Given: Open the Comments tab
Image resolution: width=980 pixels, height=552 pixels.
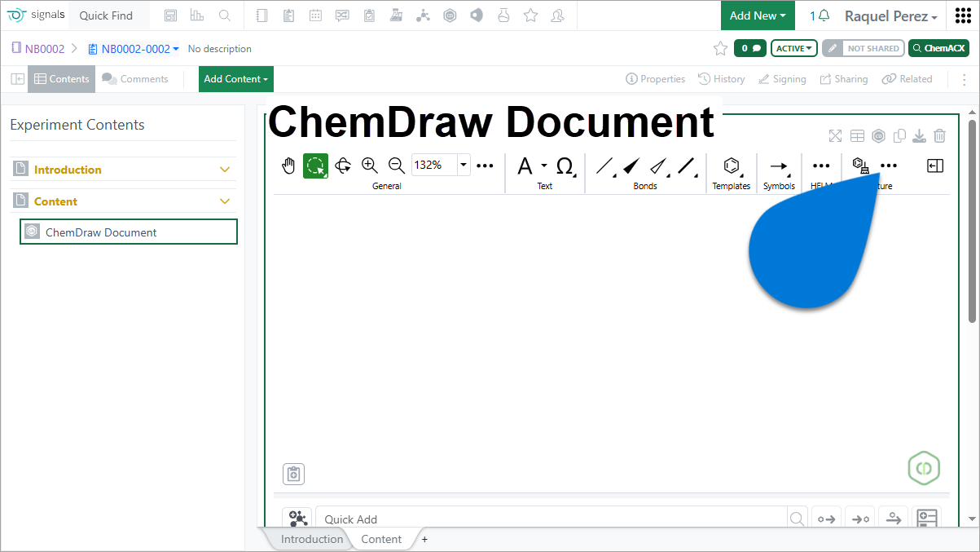Looking at the screenshot, I should pyautogui.click(x=135, y=79).
